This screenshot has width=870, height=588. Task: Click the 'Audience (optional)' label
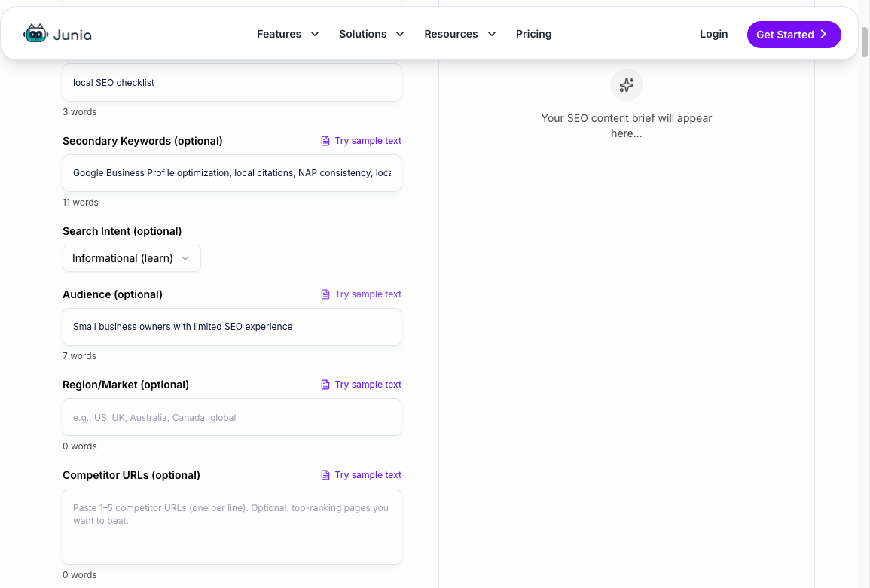tap(113, 294)
